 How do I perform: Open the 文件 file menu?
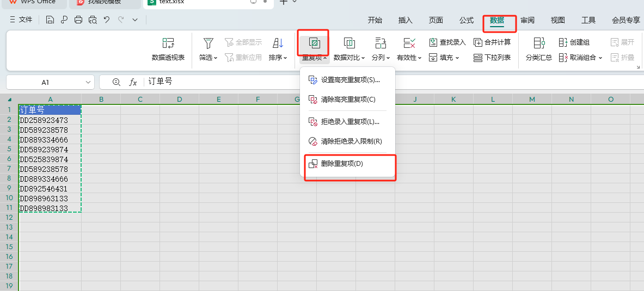(21, 20)
